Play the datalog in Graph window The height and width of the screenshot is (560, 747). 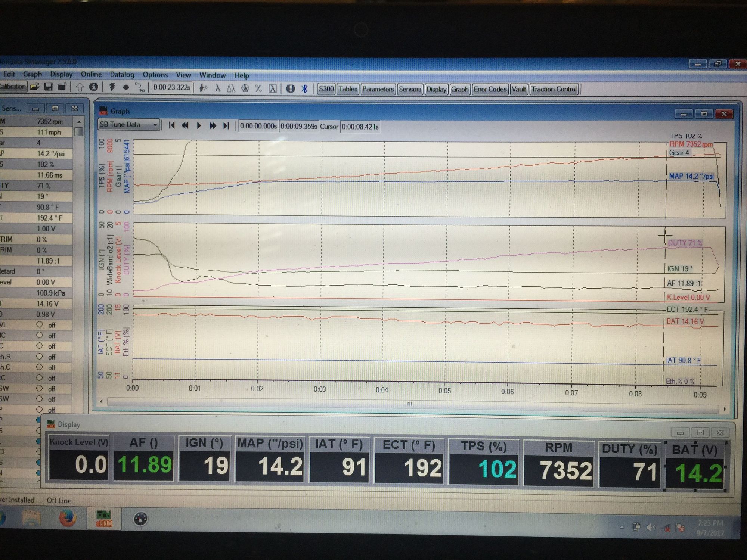pos(199,125)
